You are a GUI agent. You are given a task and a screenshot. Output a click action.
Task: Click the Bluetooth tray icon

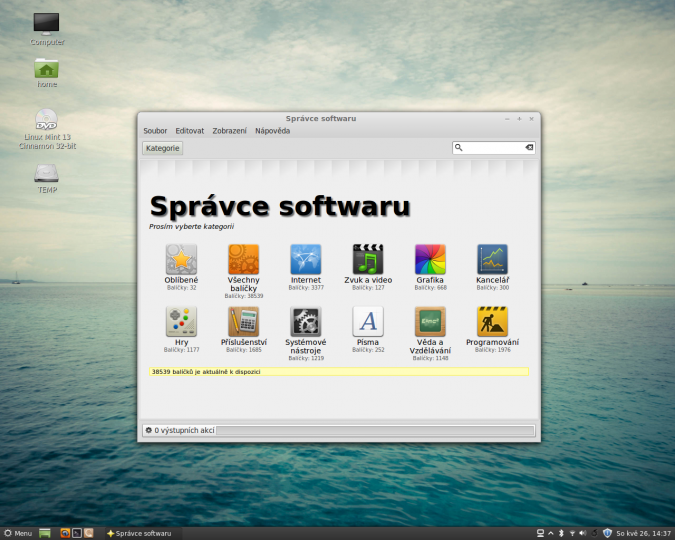[561, 534]
